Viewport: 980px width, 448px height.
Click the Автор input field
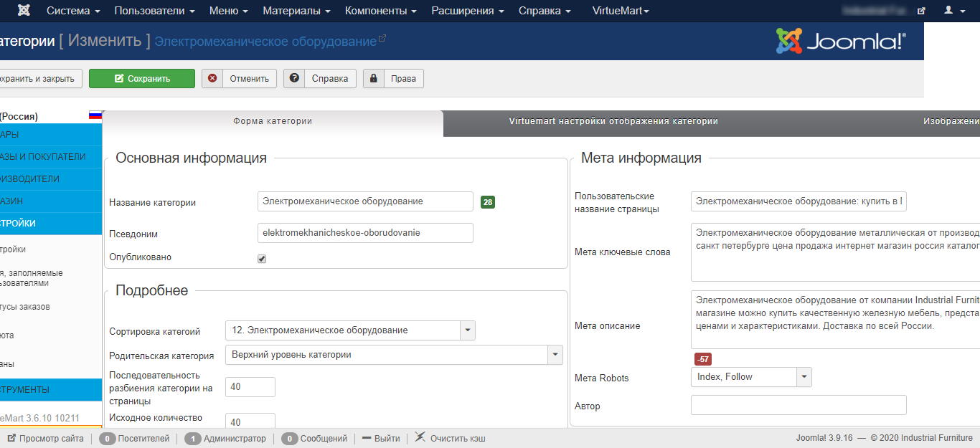[798, 405]
